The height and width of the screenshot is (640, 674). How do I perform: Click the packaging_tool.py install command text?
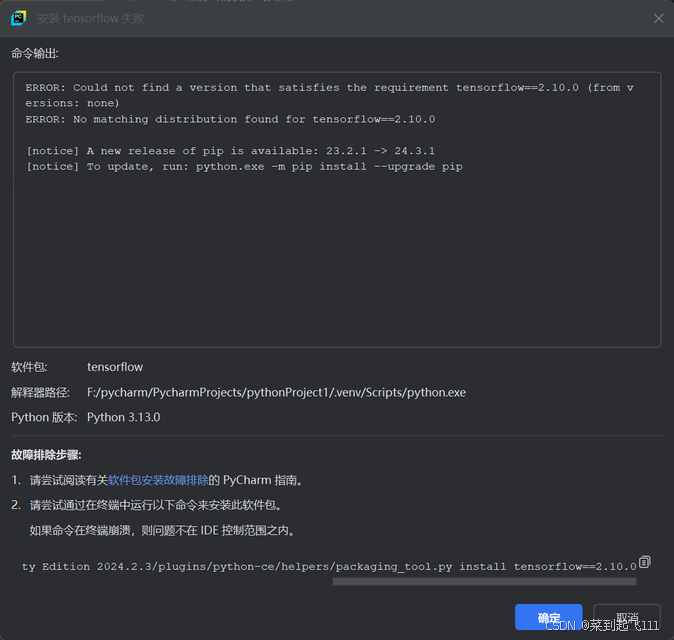coord(329,567)
